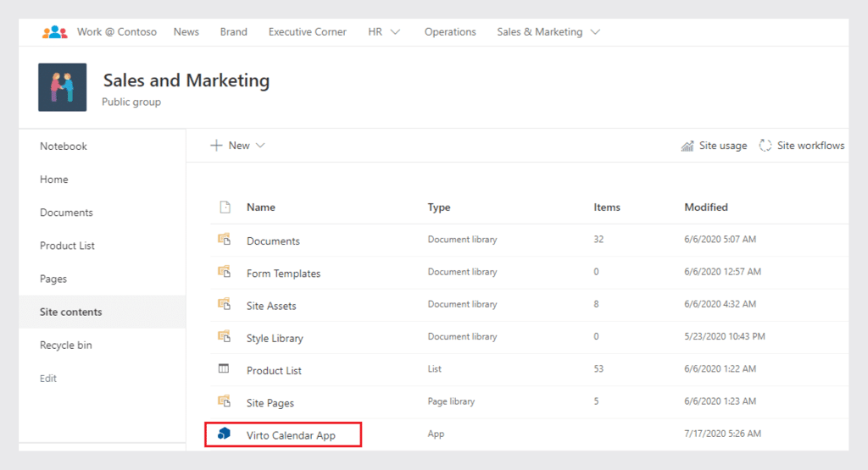Screen dimensions: 868x470
Task: Open the News navigation item
Action: tap(186, 32)
